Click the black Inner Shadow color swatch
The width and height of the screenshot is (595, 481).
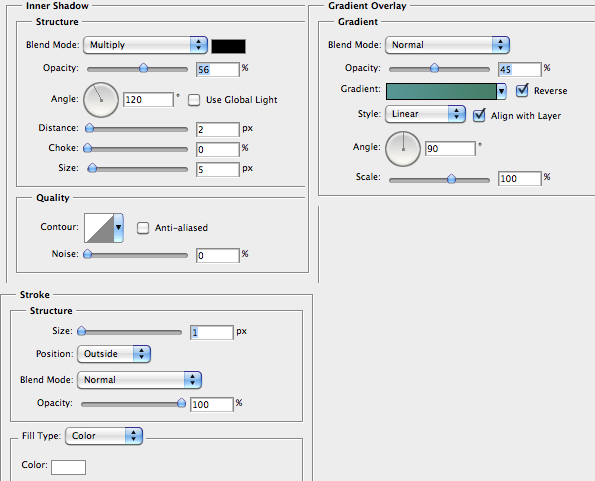[228, 46]
